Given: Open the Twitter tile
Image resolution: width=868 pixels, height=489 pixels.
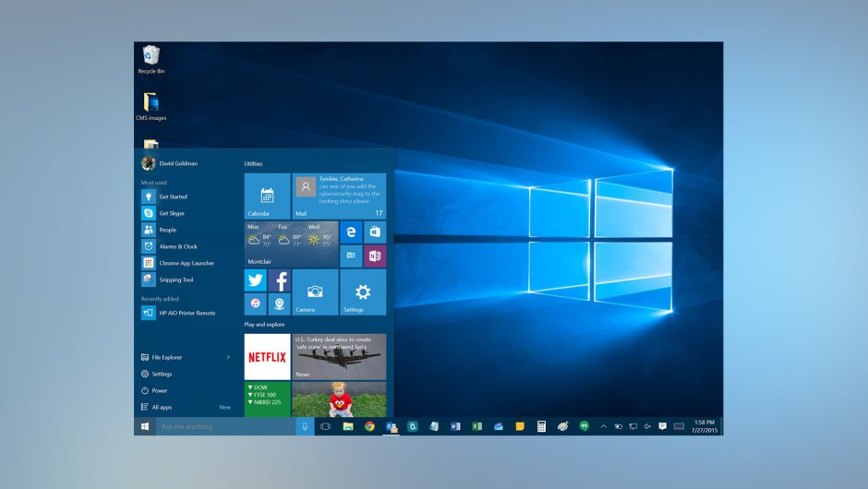Looking at the screenshot, I should 255,280.
